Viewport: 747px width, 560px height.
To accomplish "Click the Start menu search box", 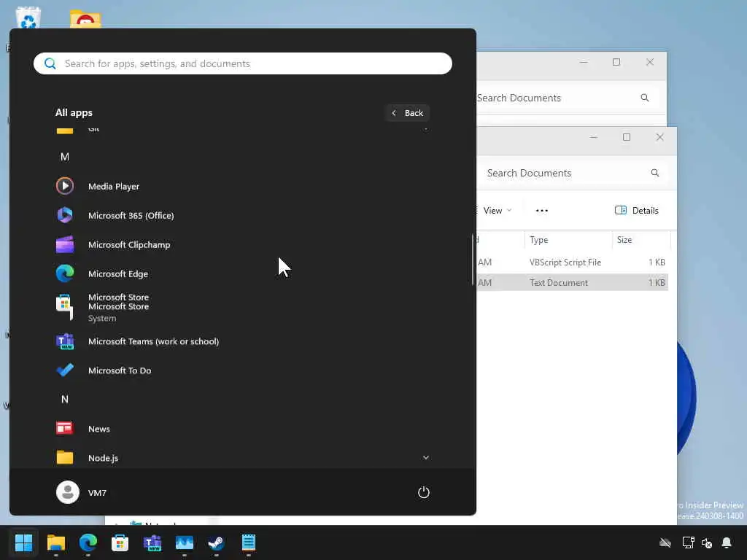I will coord(242,63).
